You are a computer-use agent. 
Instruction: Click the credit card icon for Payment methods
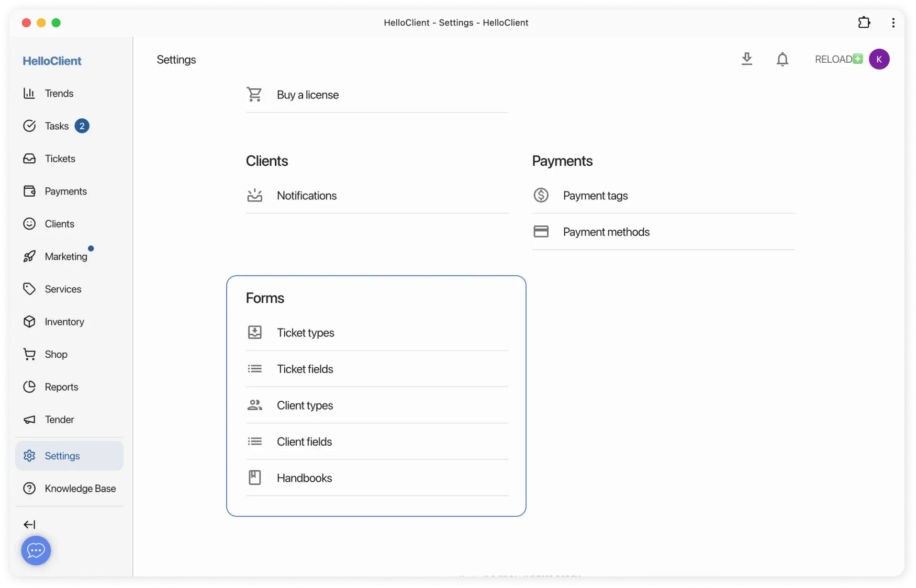(x=541, y=231)
